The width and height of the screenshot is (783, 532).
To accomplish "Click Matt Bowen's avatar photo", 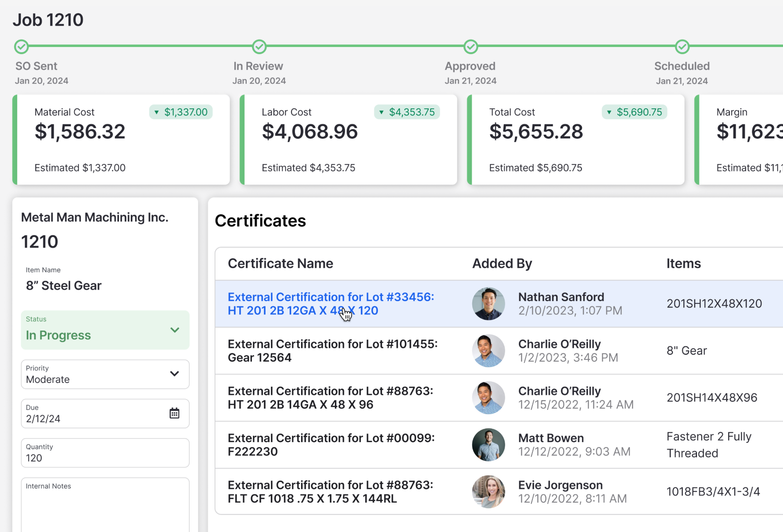I will pos(488,445).
